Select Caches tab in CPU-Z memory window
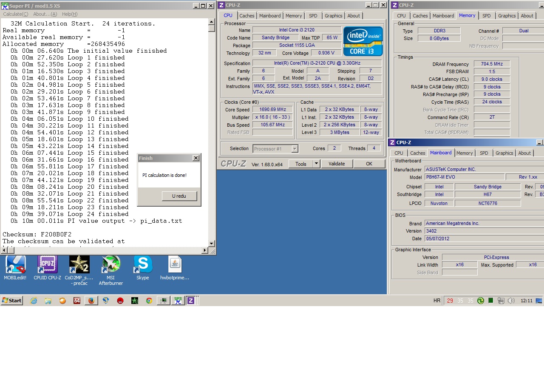 (420, 16)
